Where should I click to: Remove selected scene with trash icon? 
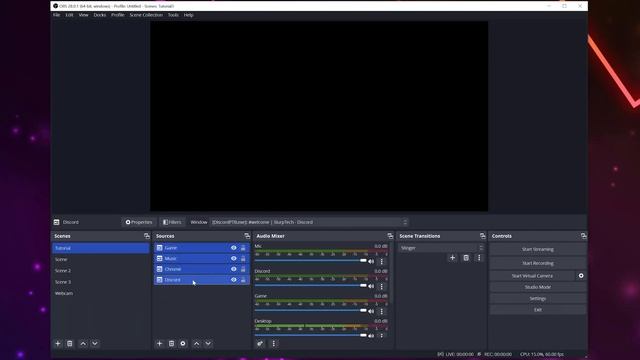pyautogui.click(x=70, y=344)
